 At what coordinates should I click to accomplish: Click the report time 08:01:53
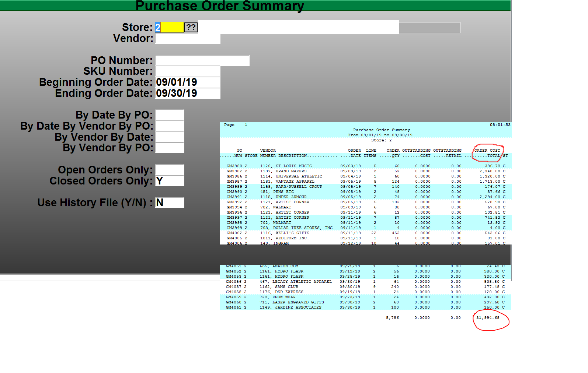pos(500,125)
